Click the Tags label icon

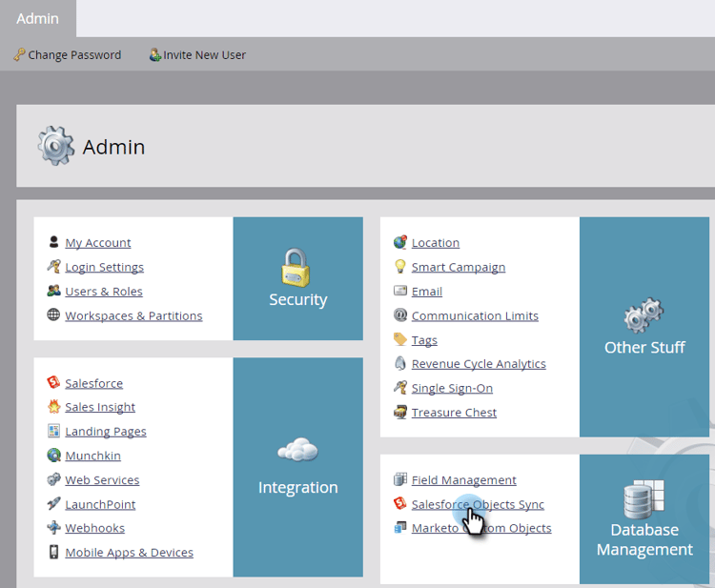point(400,339)
